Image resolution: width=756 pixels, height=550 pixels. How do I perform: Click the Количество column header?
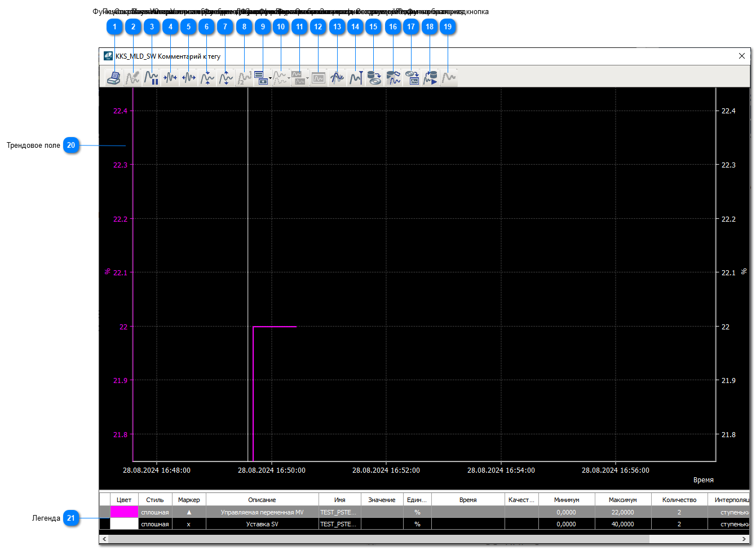click(x=679, y=500)
